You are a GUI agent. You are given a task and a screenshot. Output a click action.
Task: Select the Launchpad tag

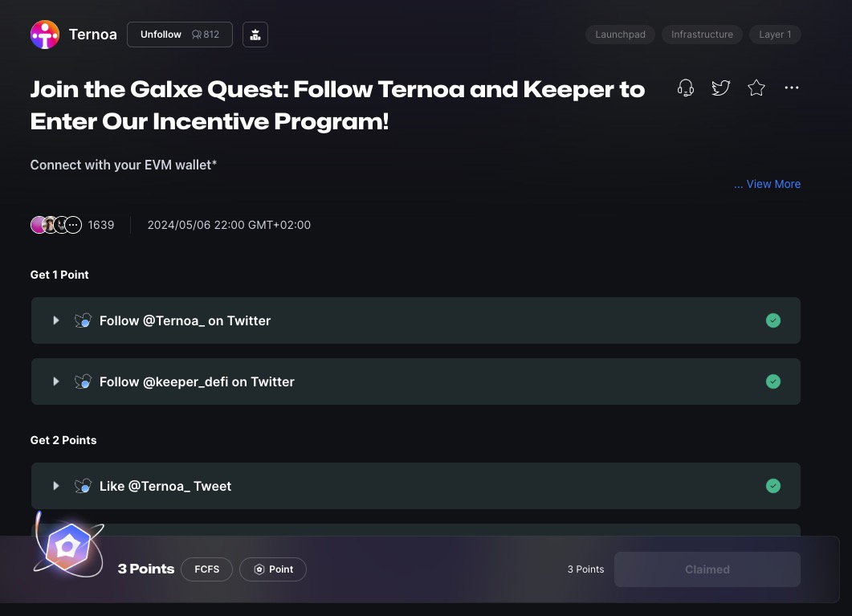coord(620,35)
